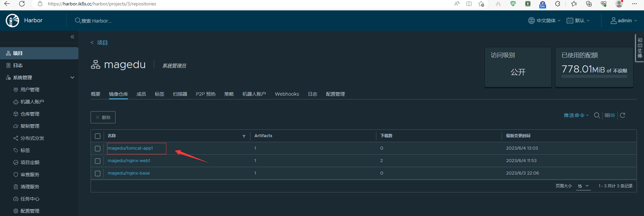
Task: Check the select-all header checkbox
Action: (98, 136)
